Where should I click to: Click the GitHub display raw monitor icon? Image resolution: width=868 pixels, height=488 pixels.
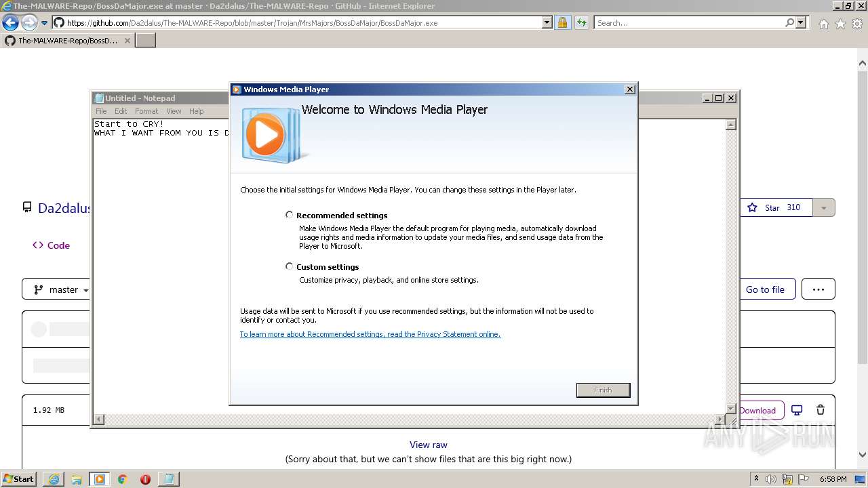(797, 410)
